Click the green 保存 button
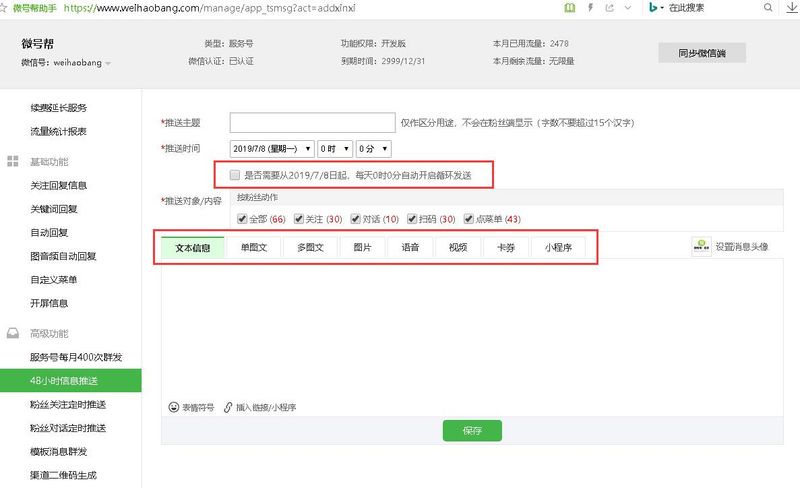 tap(472, 431)
